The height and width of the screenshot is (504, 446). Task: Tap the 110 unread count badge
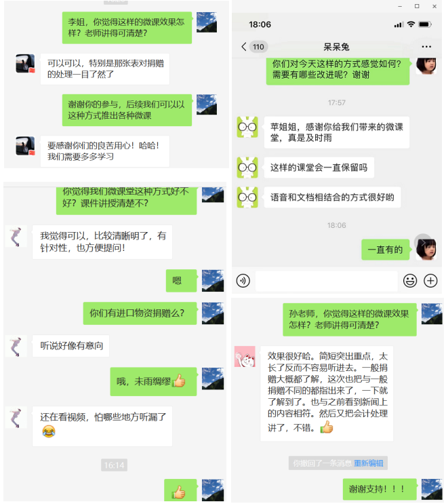click(258, 47)
